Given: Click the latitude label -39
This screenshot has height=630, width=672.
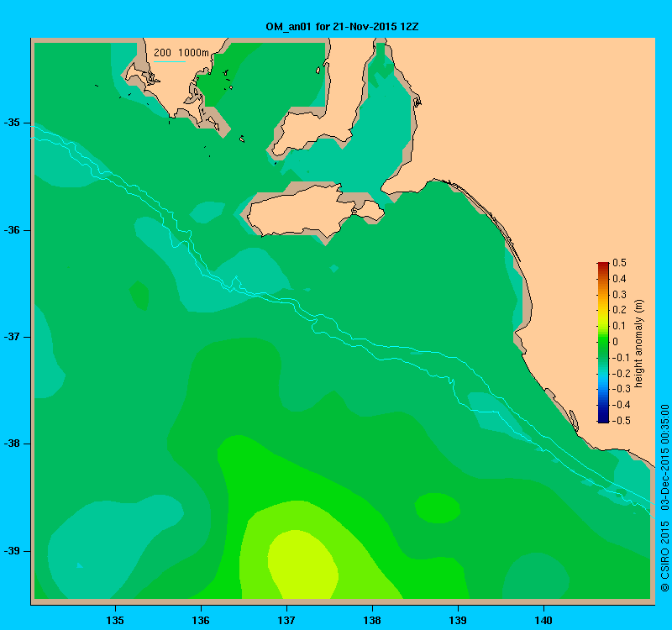Looking at the screenshot, I should 12,551.
